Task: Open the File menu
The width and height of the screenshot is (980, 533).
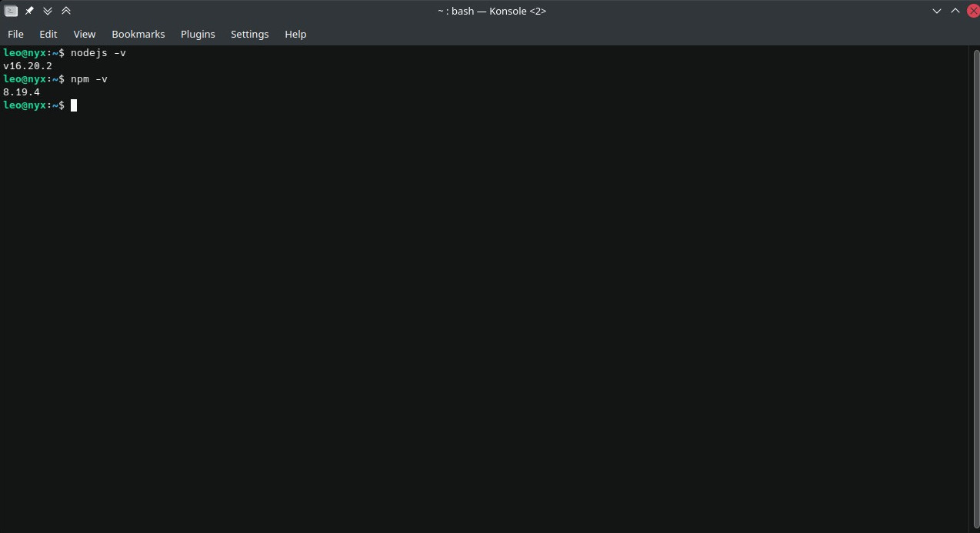Action: (15, 34)
